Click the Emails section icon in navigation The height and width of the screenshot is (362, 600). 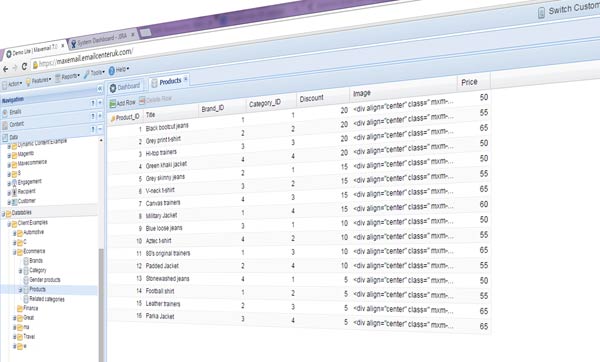5,113
